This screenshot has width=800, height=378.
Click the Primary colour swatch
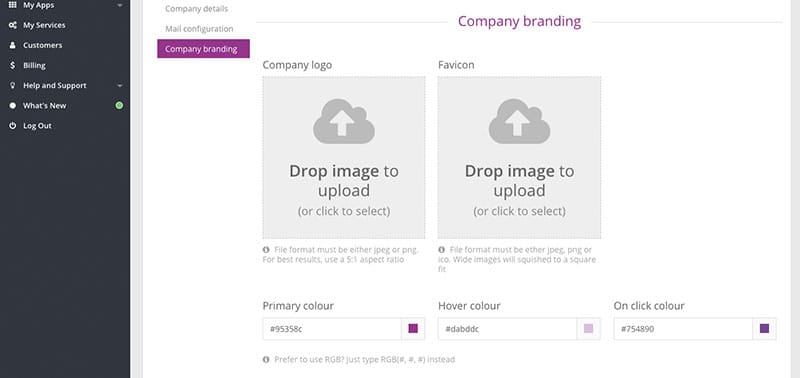tap(413, 329)
